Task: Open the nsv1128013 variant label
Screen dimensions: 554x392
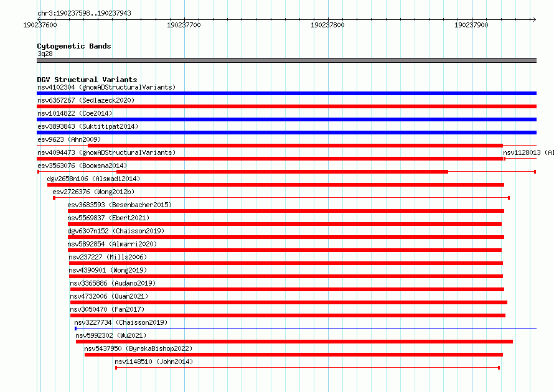Action: coord(528,152)
